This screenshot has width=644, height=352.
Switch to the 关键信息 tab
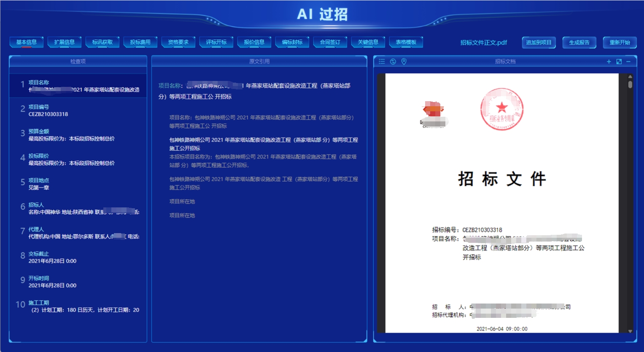coord(368,42)
